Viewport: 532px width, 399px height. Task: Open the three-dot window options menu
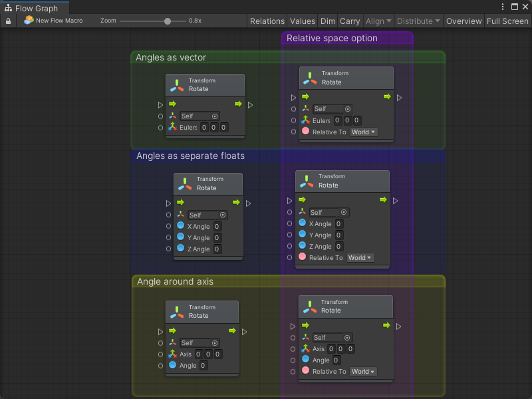(503, 7)
